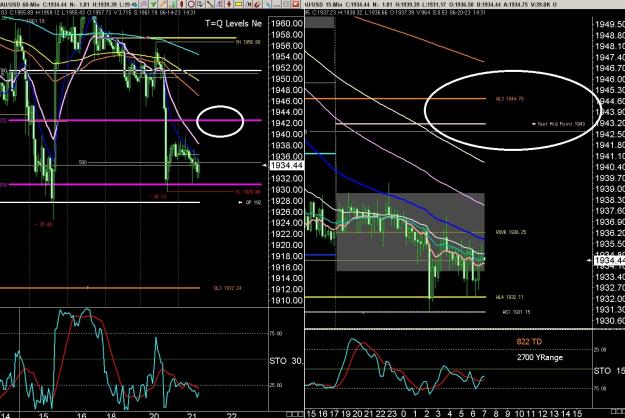Click the teal icon after the L: value
Viewport: 625px width, 418px height.
coord(134,4)
